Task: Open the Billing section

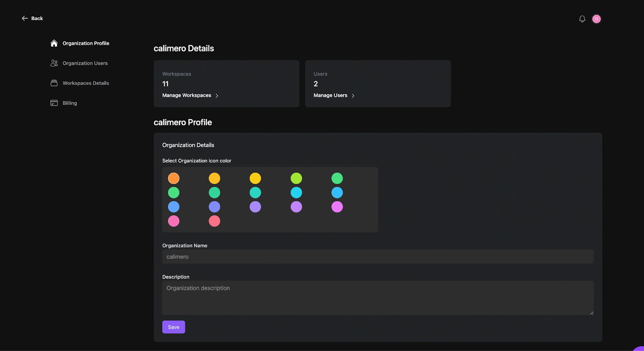Action: (70, 103)
